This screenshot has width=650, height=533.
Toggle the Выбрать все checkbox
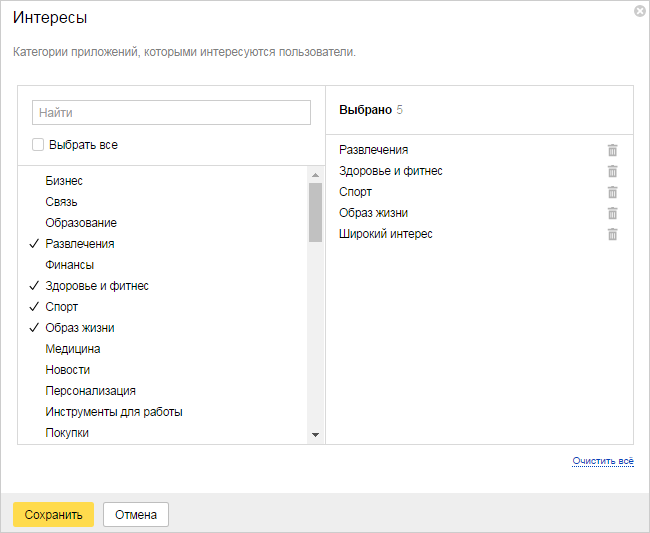pyautogui.click(x=38, y=145)
